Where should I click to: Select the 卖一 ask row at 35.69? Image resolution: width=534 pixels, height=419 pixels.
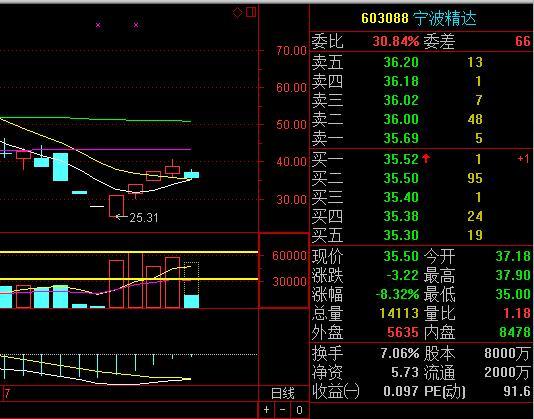(x=421, y=138)
